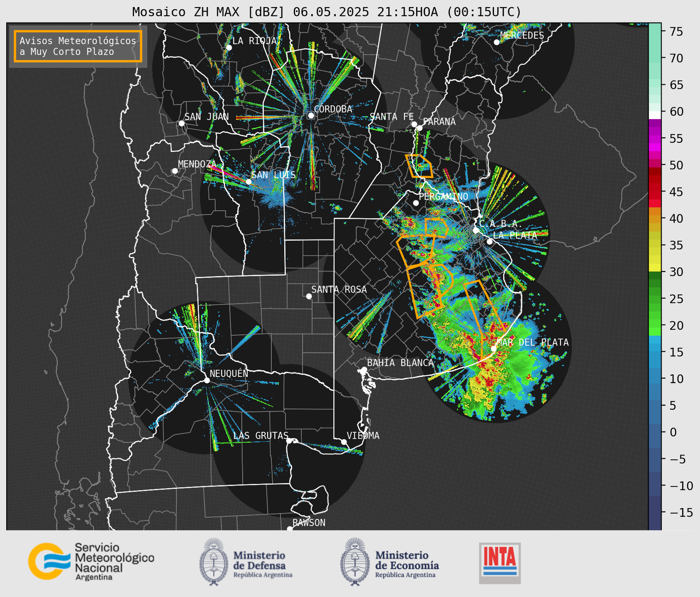Click the MERCEDES city marker
700x597 pixels.
tap(496, 42)
